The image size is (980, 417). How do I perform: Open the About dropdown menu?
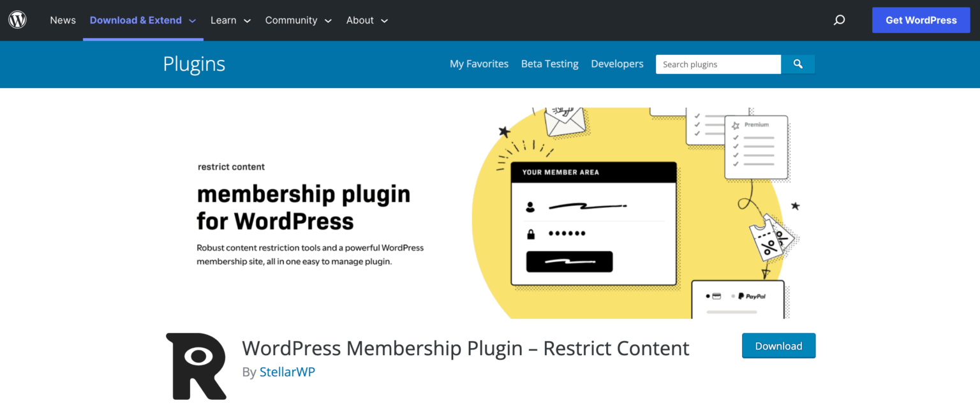click(x=360, y=20)
